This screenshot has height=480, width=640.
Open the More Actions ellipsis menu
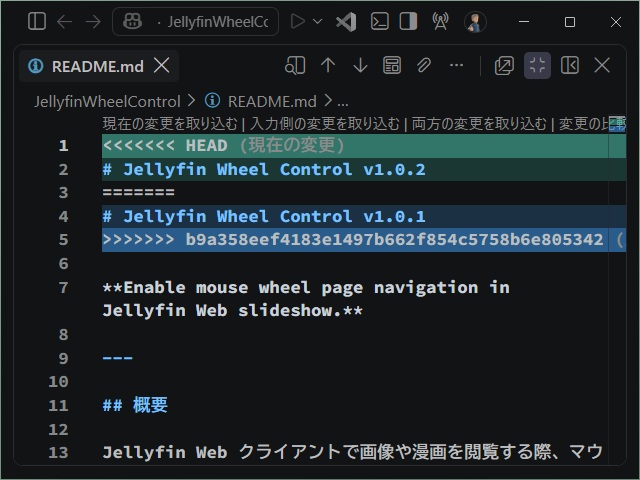[456, 65]
